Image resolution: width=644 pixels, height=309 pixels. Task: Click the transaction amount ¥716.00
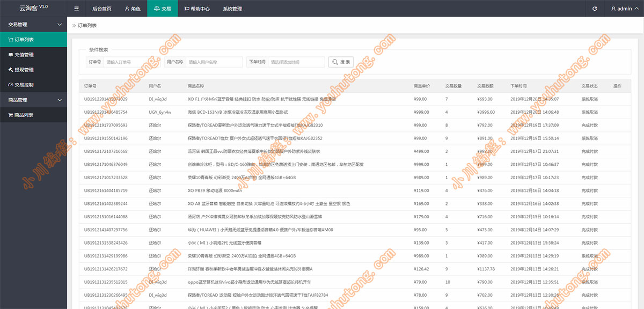[x=485, y=217]
